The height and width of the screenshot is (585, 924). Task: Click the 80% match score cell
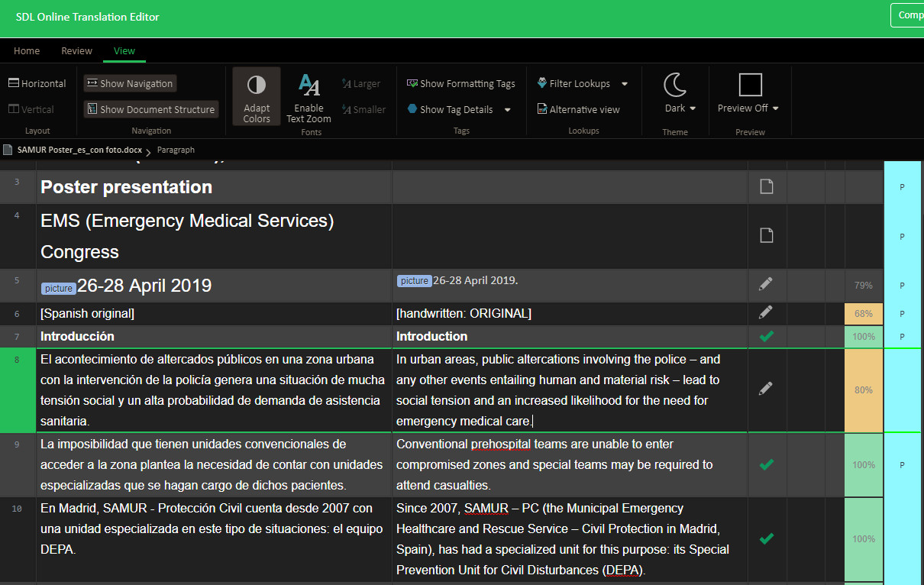click(x=863, y=389)
